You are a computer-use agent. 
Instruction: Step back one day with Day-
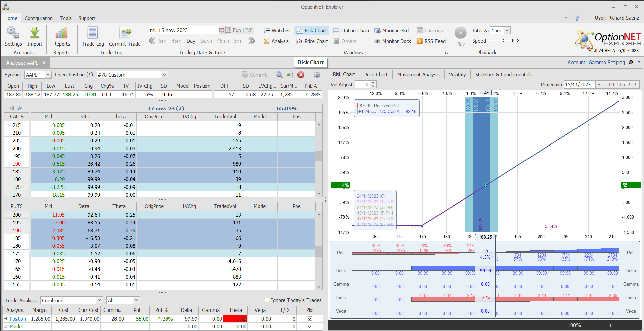click(x=192, y=41)
